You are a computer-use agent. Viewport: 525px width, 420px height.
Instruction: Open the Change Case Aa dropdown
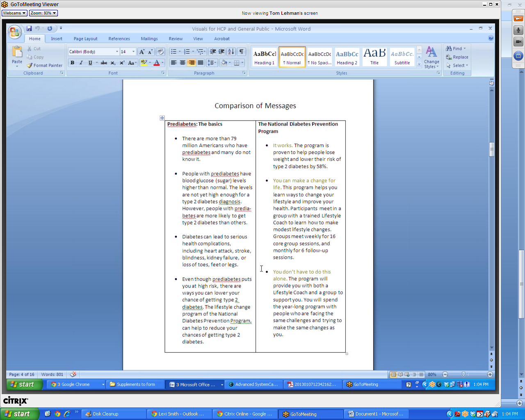point(132,63)
